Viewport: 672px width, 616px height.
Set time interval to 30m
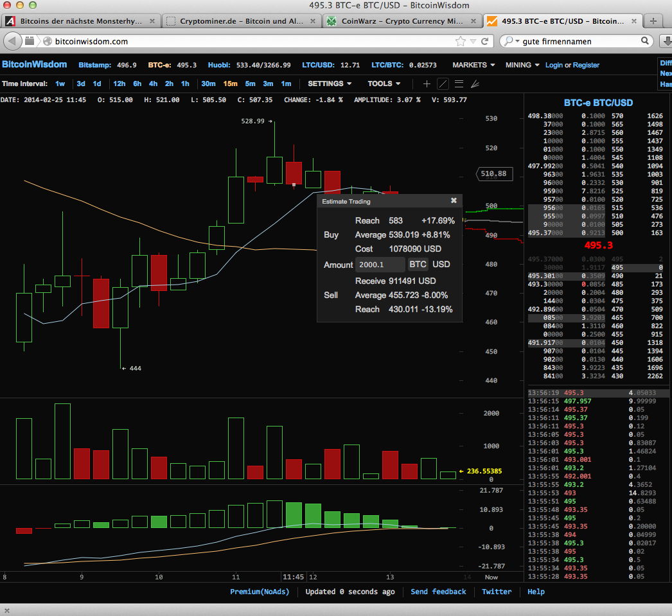[208, 84]
